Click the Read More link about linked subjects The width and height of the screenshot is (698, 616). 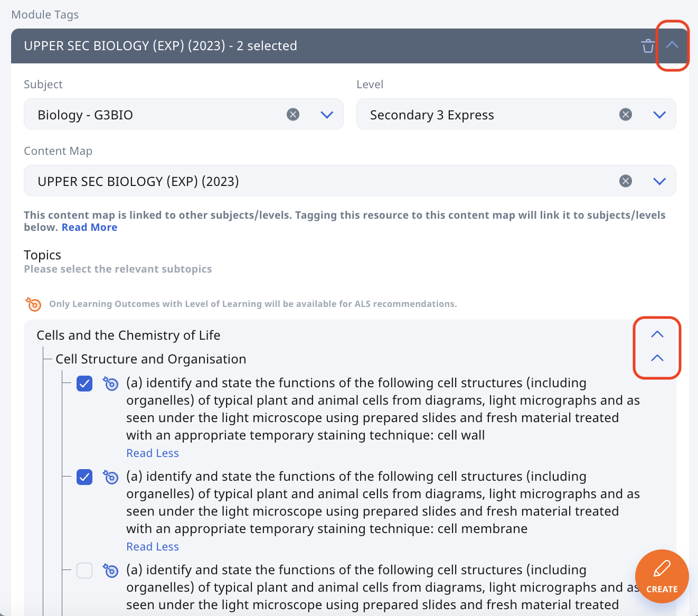89,227
